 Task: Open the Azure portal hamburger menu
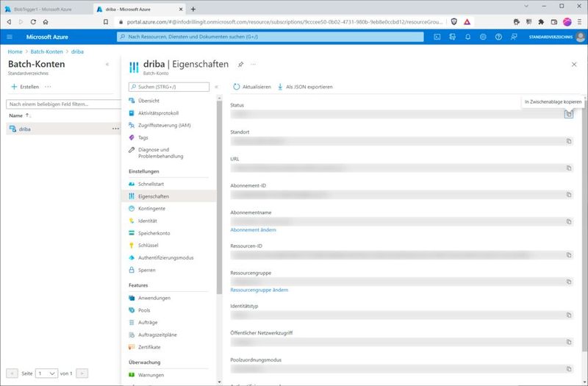point(10,37)
